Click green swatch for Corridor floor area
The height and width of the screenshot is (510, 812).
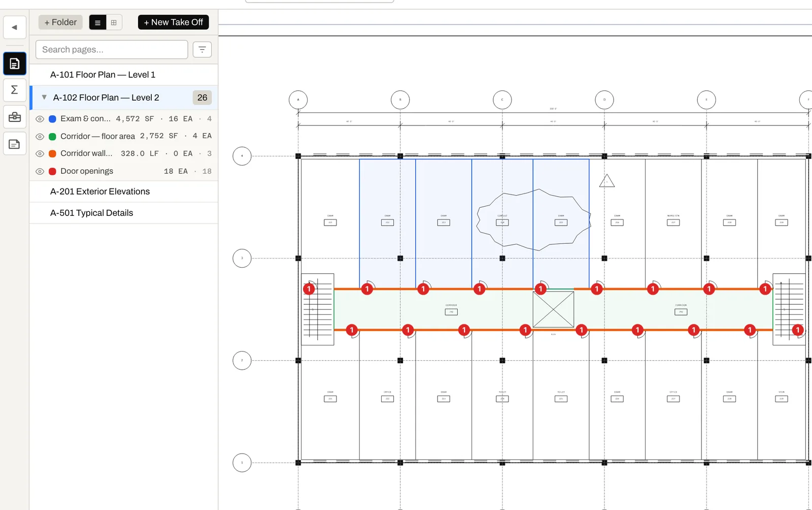(52, 137)
